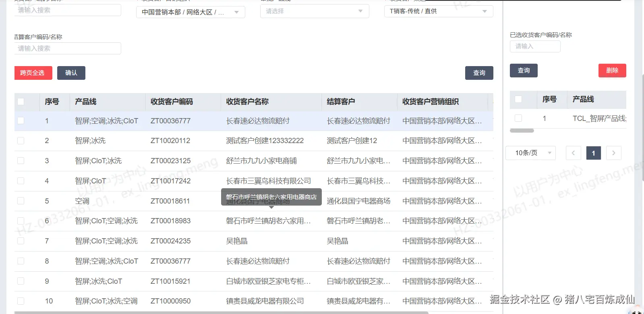
Task: Click the cell 测试客户创建12
Action: coord(352,141)
